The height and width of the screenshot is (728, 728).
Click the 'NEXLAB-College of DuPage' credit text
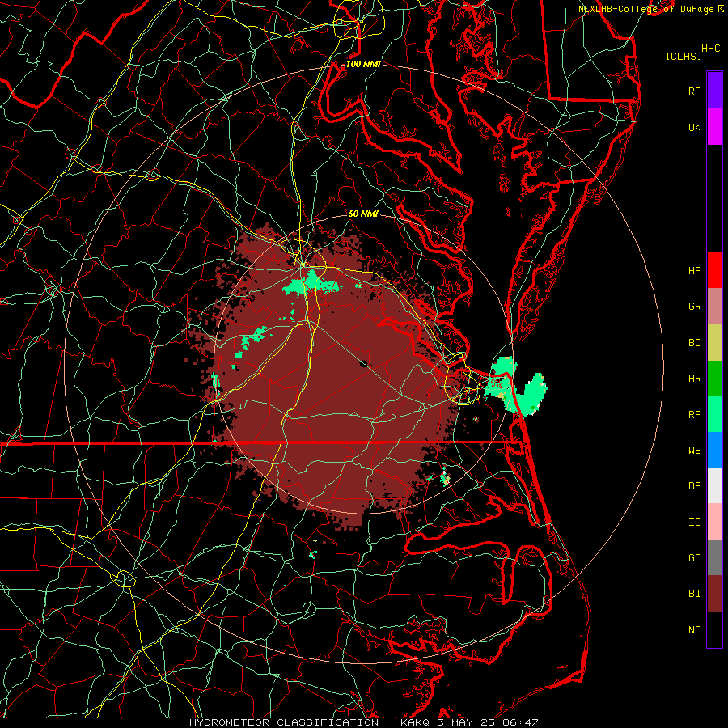(x=646, y=9)
